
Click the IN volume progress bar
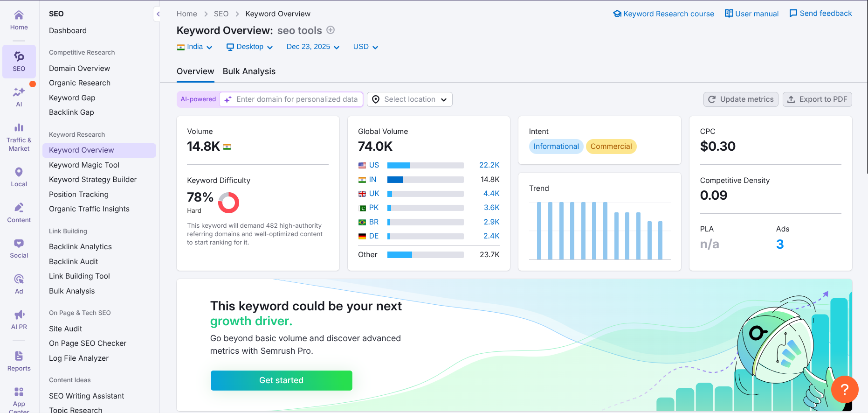(x=426, y=180)
